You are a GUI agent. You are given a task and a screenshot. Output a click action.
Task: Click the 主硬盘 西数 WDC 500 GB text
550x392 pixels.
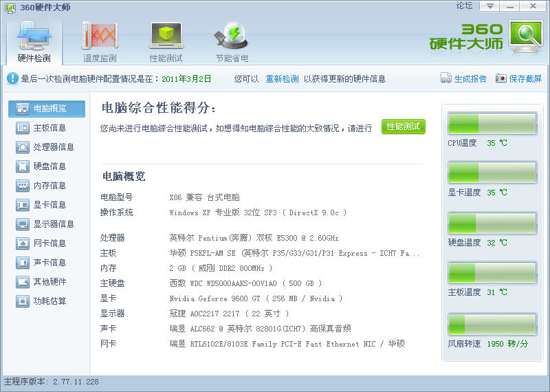coord(245,283)
